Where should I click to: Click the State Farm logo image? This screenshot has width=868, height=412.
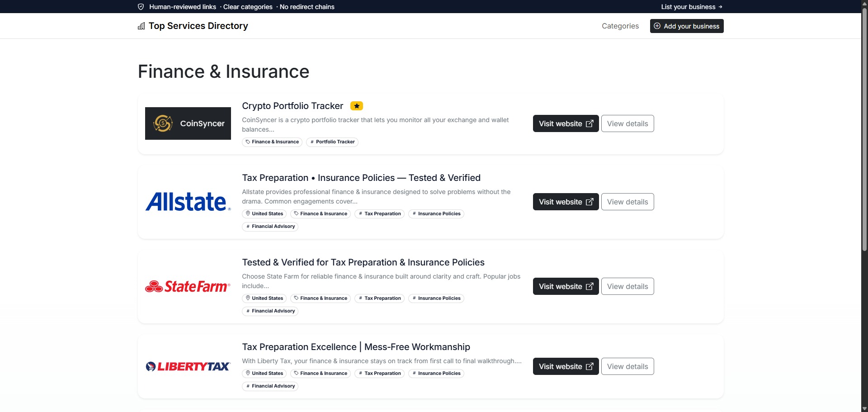coord(188,286)
